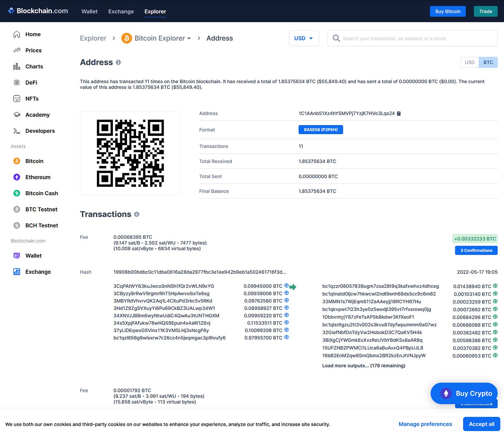Click the orange Bitcoin Explorer icon

click(x=127, y=38)
